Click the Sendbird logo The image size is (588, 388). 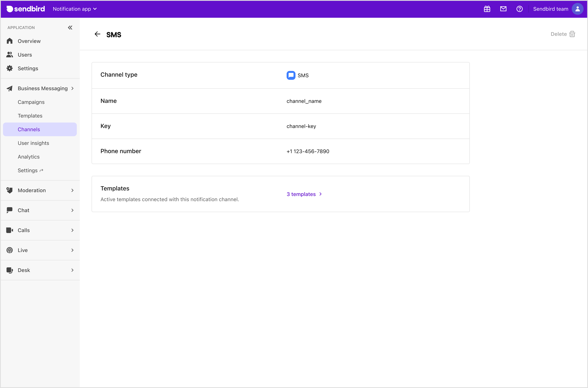tap(25, 9)
